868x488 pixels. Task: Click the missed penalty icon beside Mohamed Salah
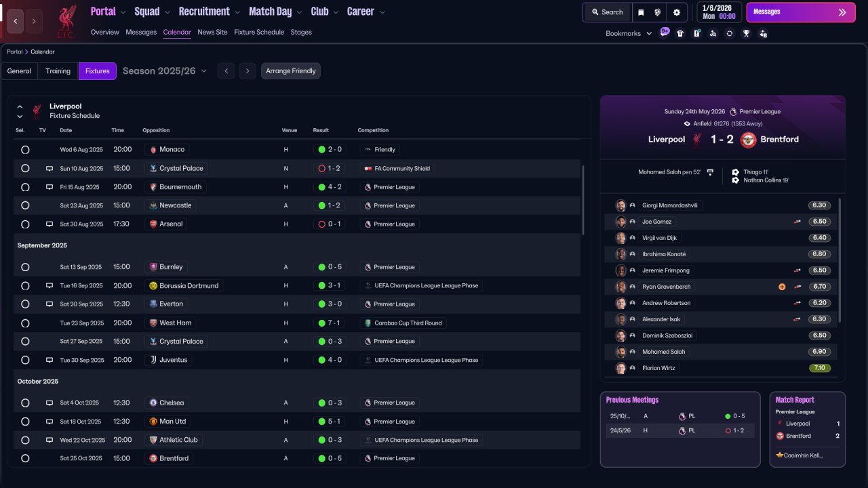(710, 172)
